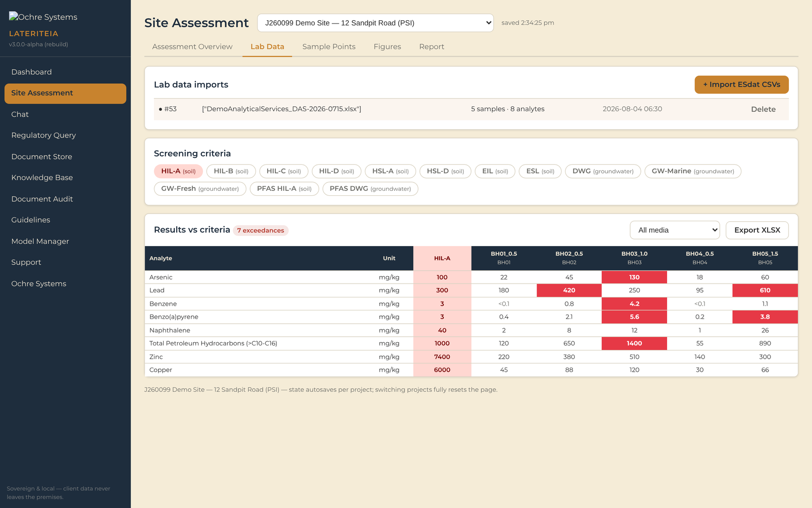
Task: Click Import ESdat CSVs button
Action: [741, 85]
